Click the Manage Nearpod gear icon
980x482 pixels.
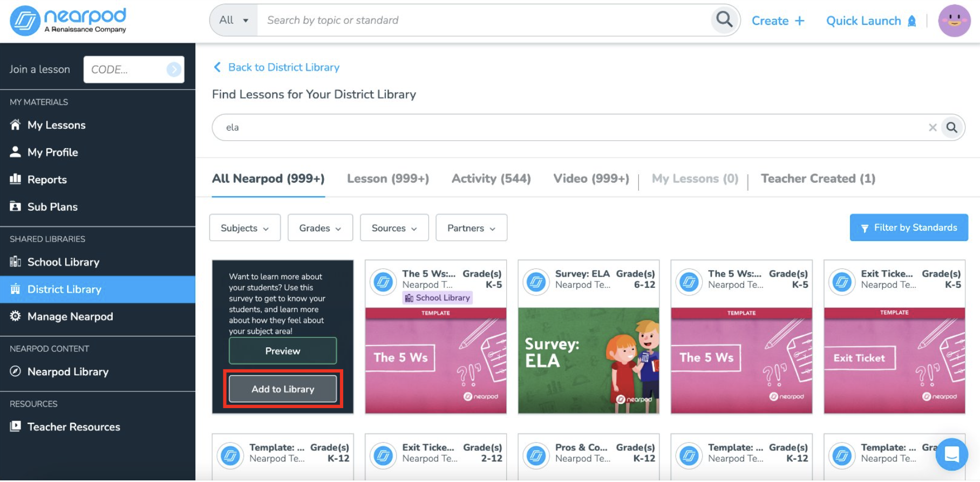pyautogui.click(x=16, y=316)
